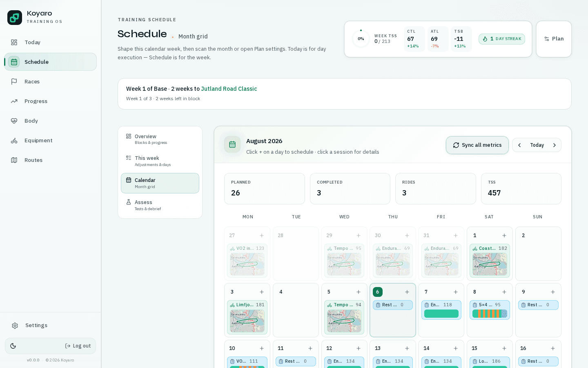Click the Completed 3 stat card
Screen dimensions: 588x368
tap(350, 188)
